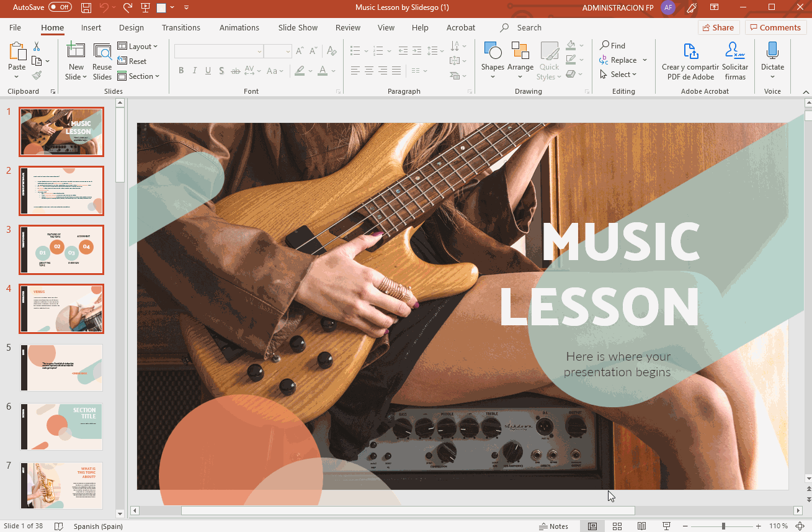Open the Comments pane
This screenshot has width=812, height=532.
coord(775,27)
